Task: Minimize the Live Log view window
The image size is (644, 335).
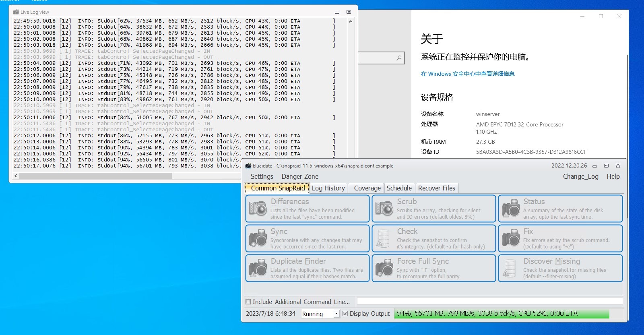Action: 337,12
